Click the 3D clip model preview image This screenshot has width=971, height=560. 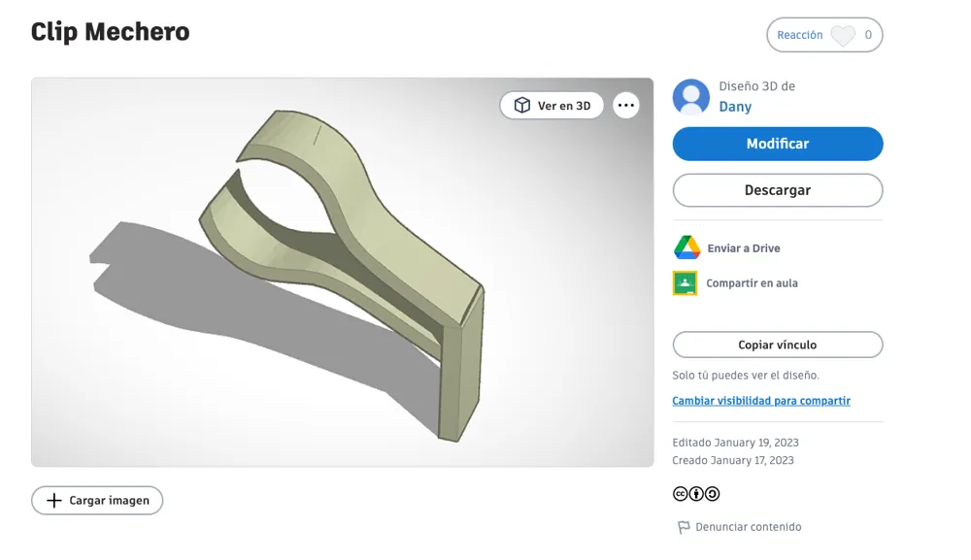343,273
